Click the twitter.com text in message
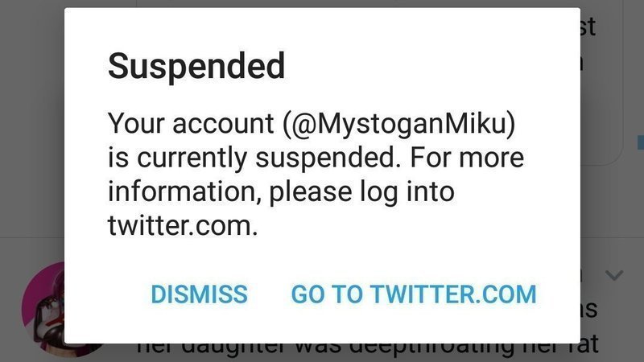This screenshot has width=644, height=362. pyautogui.click(x=183, y=226)
